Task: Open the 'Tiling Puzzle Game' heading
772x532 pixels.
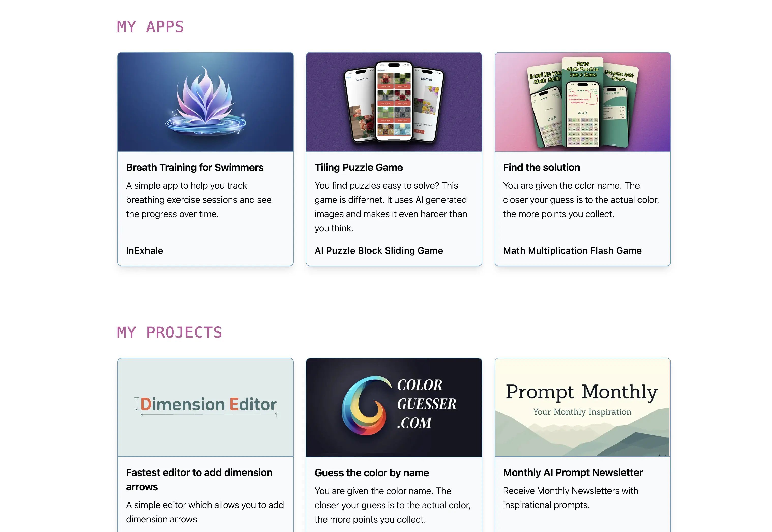Action: click(358, 167)
